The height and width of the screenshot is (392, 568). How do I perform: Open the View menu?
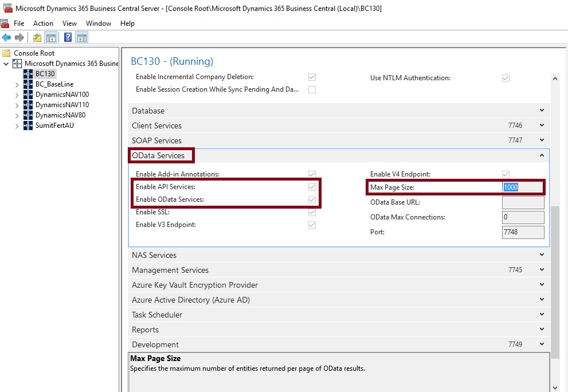click(69, 23)
